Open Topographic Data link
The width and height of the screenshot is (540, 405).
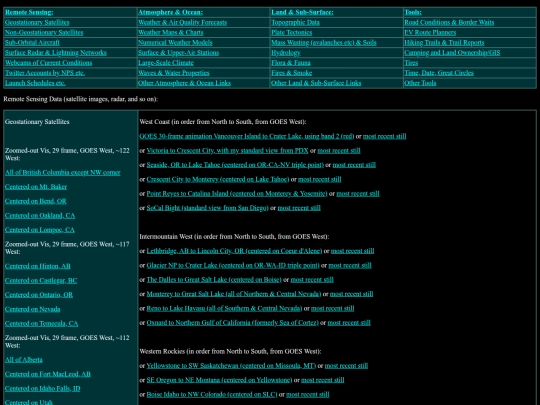click(x=295, y=22)
